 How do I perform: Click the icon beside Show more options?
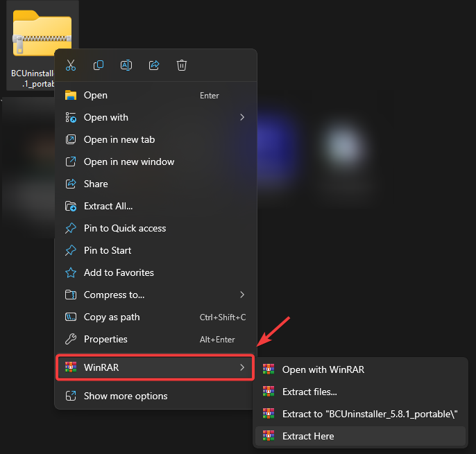(71, 396)
